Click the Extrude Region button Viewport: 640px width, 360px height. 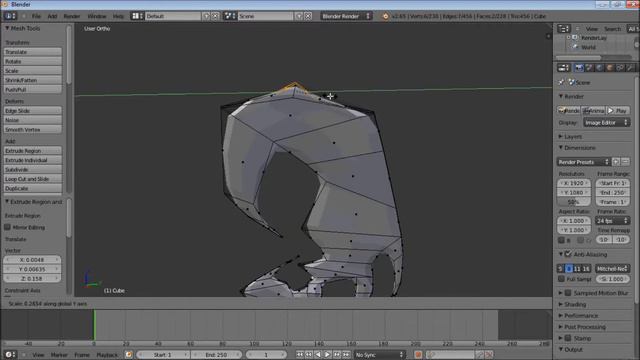33,151
